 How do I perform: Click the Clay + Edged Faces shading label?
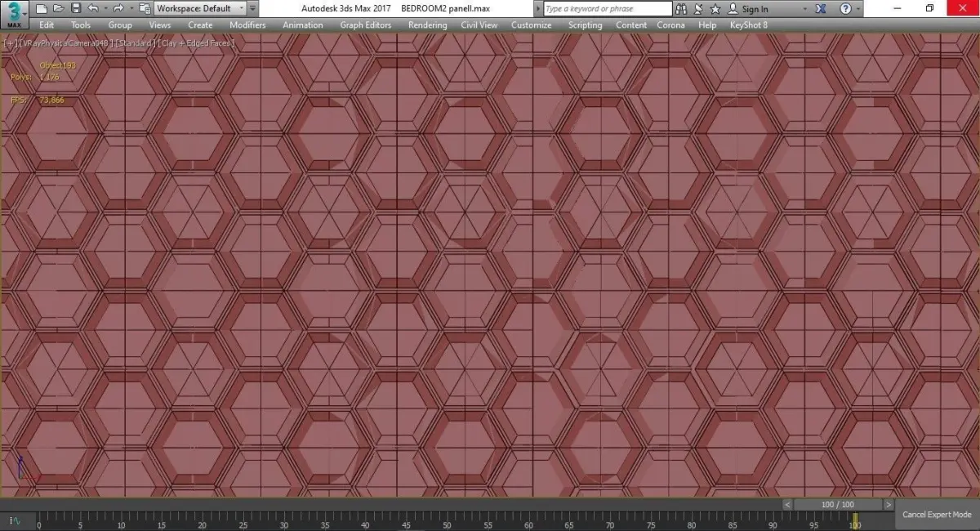pyautogui.click(x=197, y=42)
